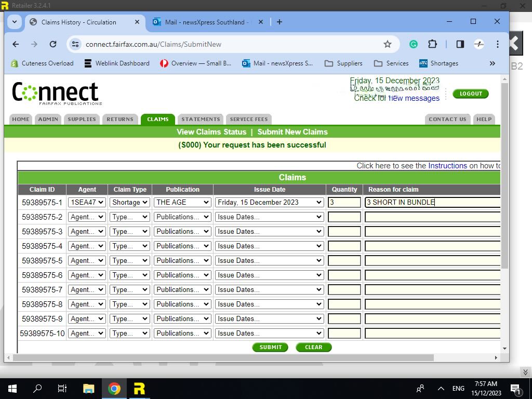Open File Explorer from the taskbar

point(89,388)
